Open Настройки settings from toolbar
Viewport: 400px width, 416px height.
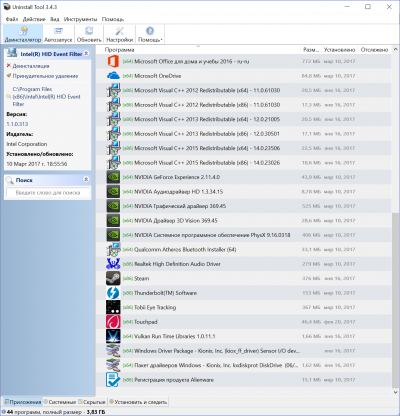click(x=119, y=34)
